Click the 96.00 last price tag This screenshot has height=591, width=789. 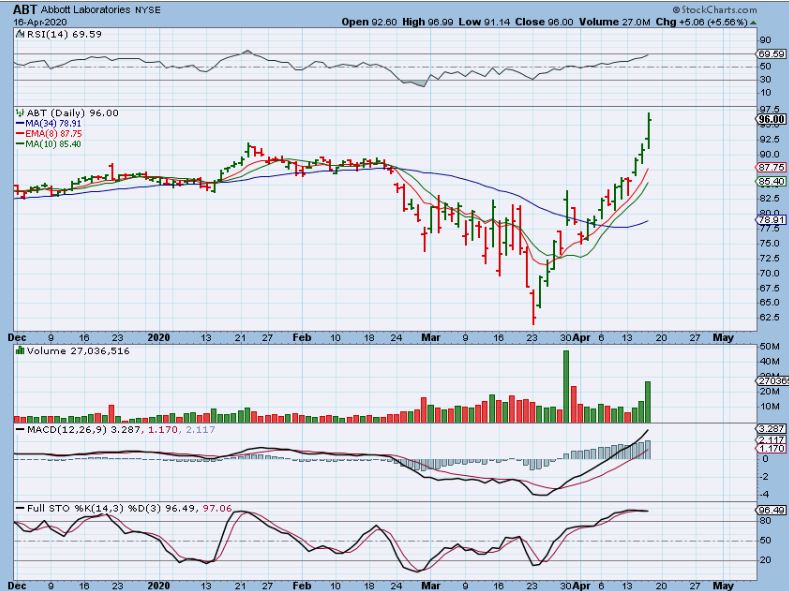tap(769, 118)
